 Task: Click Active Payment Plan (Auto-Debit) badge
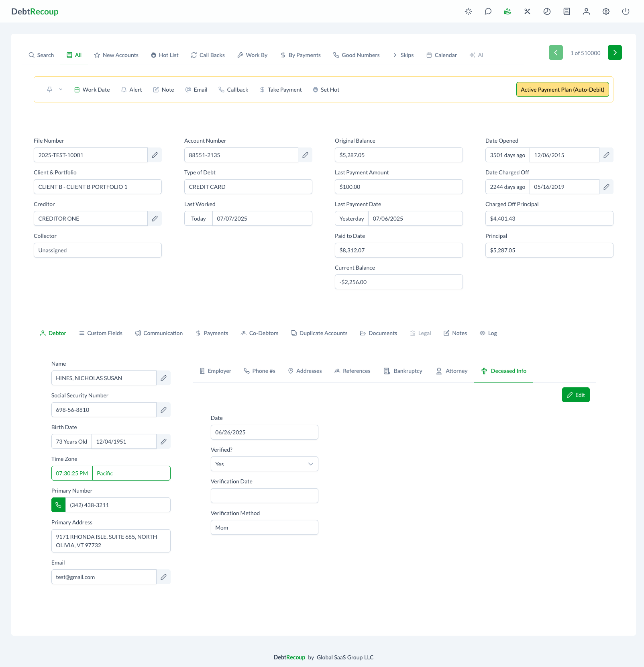point(562,90)
